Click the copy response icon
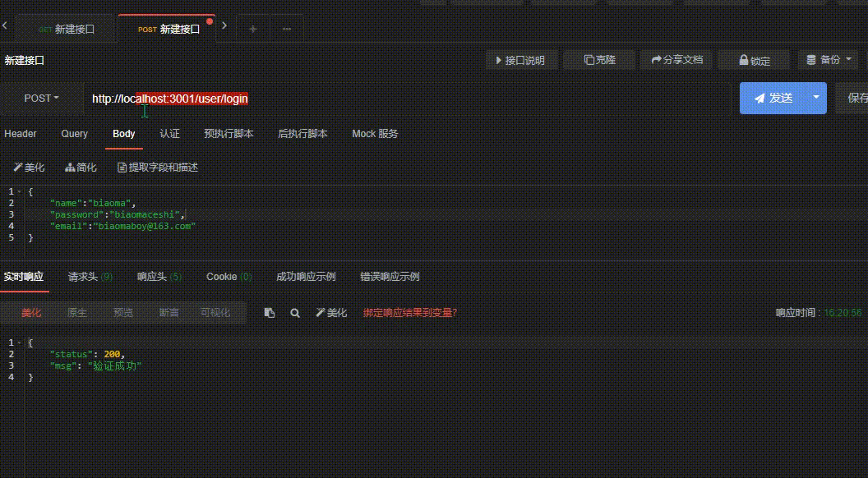The height and width of the screenshot is (478, 868). click(270, 313)
